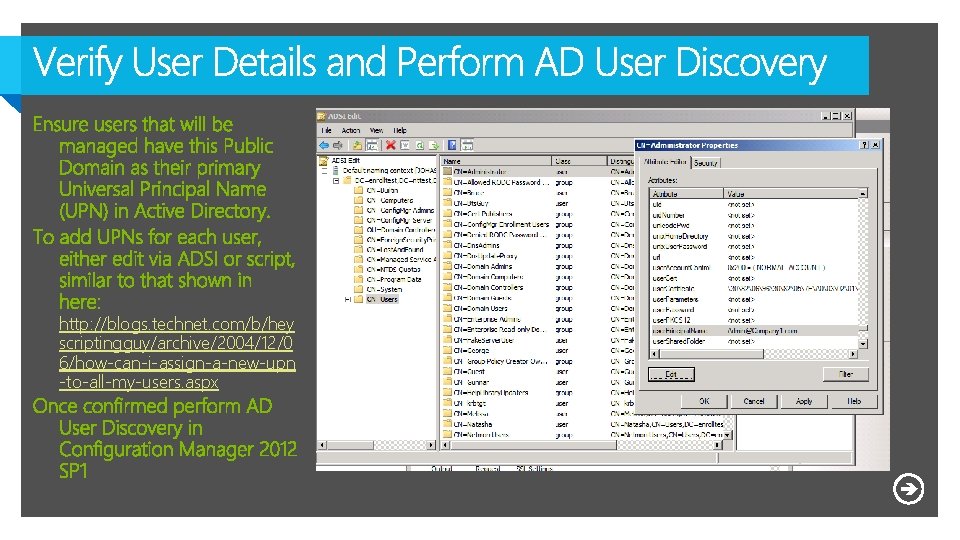This screenshot has height=540, width=960.
Task: Sort list by Name column header
Action: point(497,161)
